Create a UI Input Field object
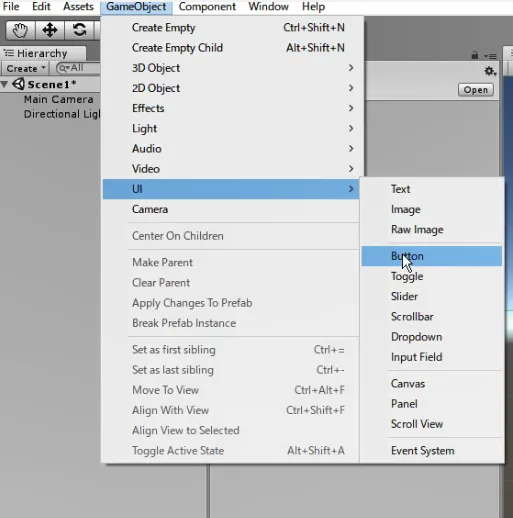513x518 pixels. pos(432,357)
